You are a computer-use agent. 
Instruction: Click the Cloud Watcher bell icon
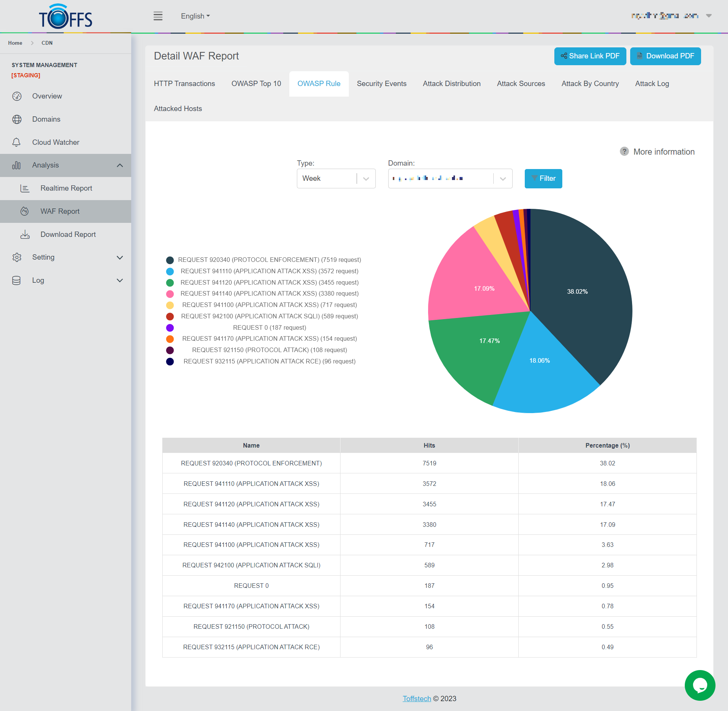[x=16, y=142]
